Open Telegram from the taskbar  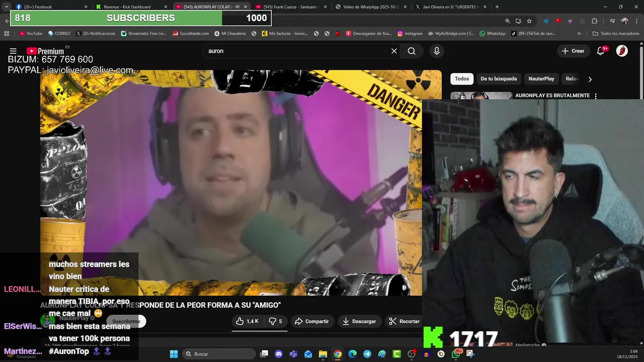(367, 354)
